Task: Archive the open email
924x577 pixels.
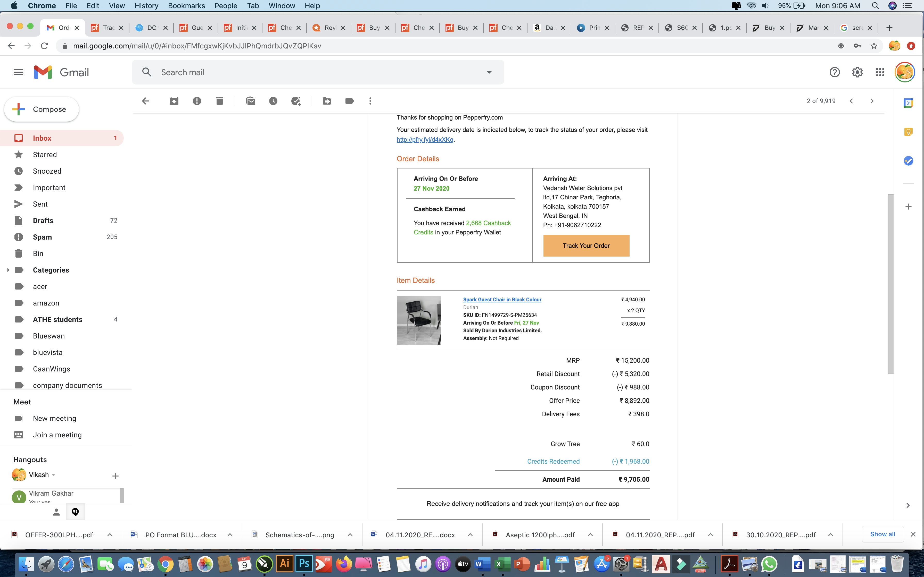Action: pyautogui.click(x=175, y=101)
